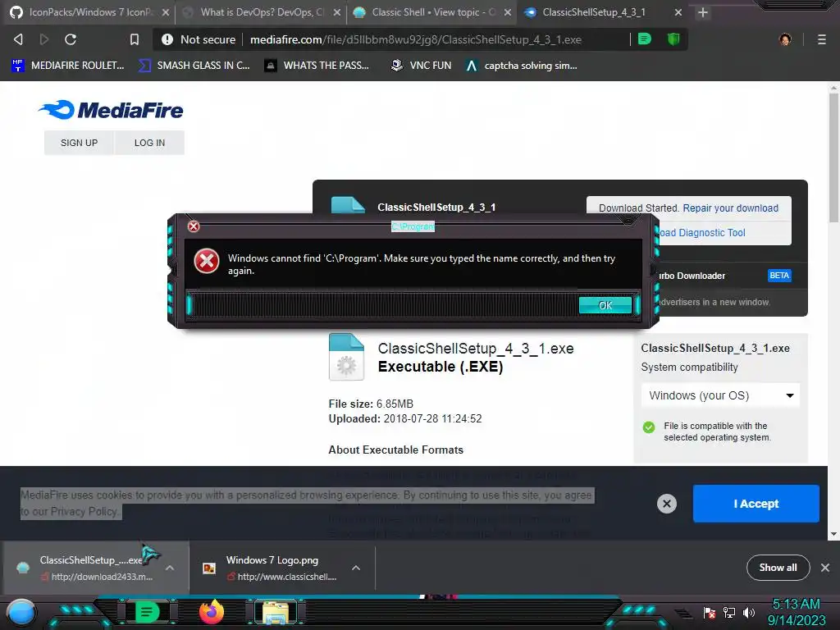Open SMASH GLASS IN C... bookmark
840x630 pixels.
pos(194,66)
